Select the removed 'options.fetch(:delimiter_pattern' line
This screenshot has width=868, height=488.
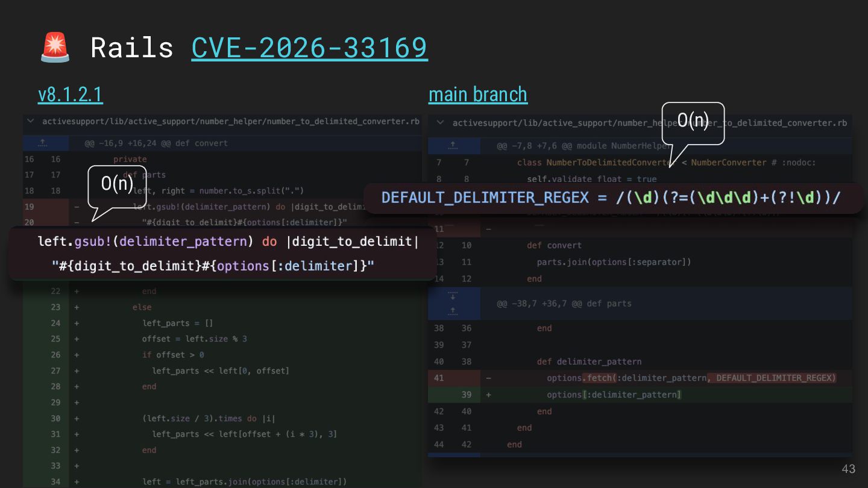point(691,378)
